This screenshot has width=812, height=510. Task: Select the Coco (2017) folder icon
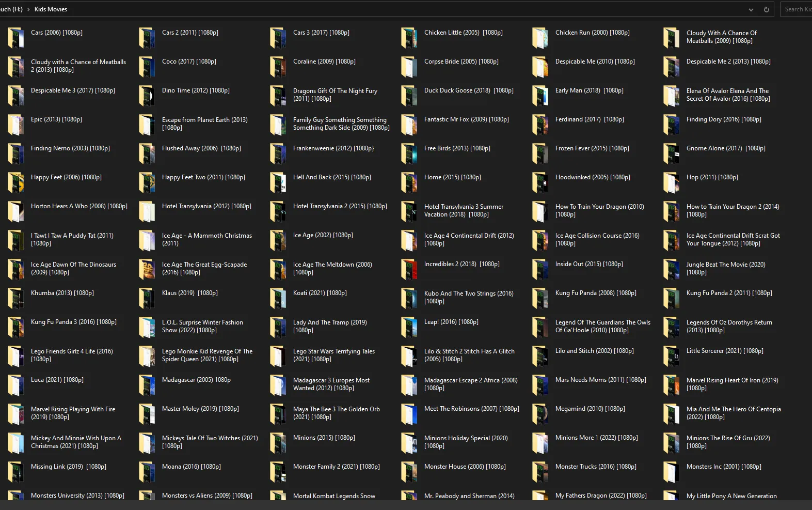coord(147,67)
